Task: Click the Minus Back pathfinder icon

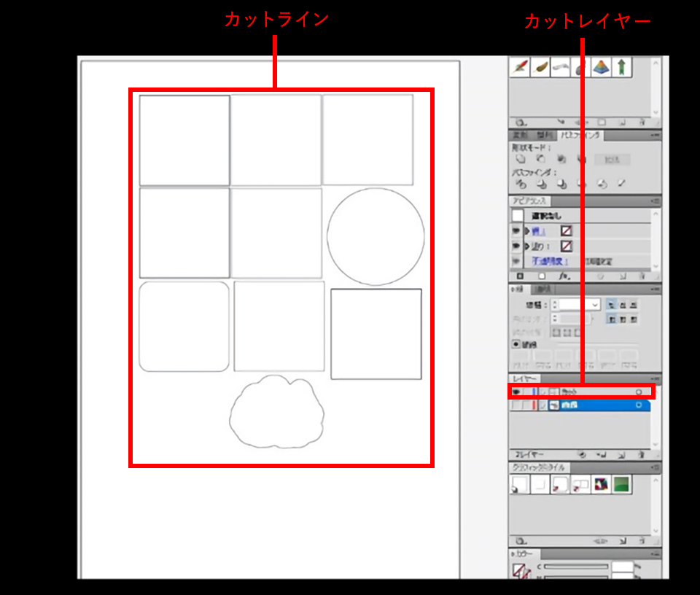Action: [621, 184]
